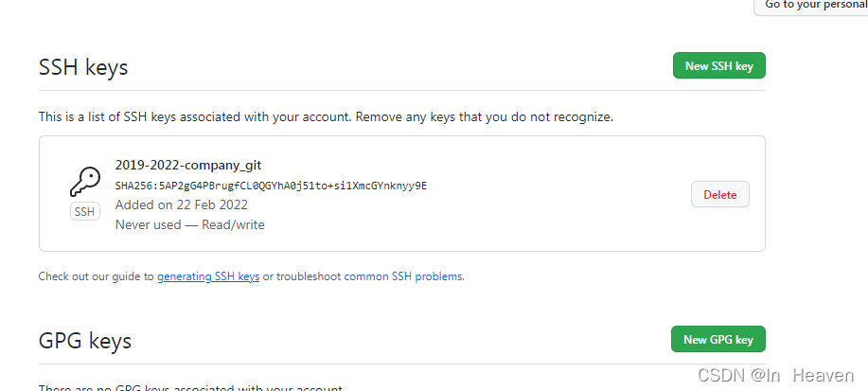Viewport: 868px width, 391px height.
Task: Click the Added on 22 Feb 2022 text
Action: click(x=181, y=204)
